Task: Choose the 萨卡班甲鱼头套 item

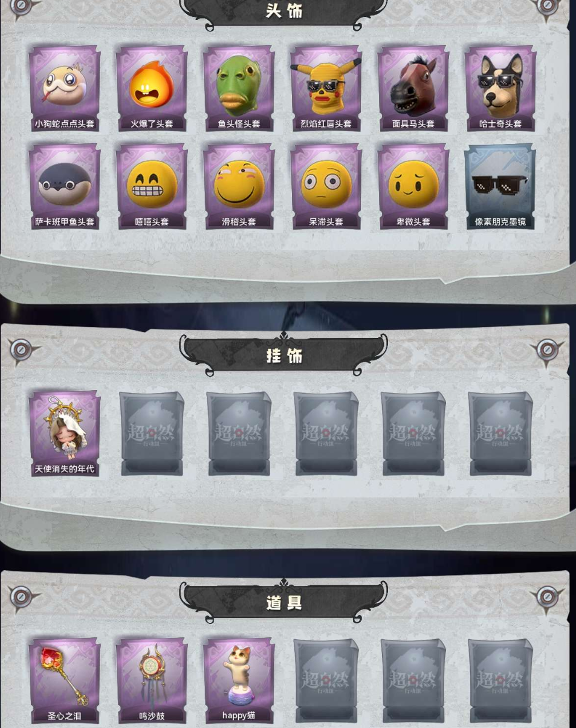Action: click(65, 187)
